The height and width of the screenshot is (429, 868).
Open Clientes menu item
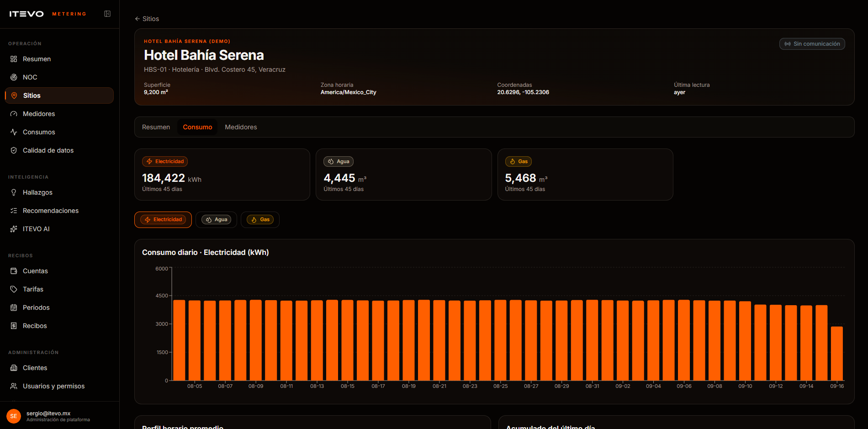click(59, 368)
